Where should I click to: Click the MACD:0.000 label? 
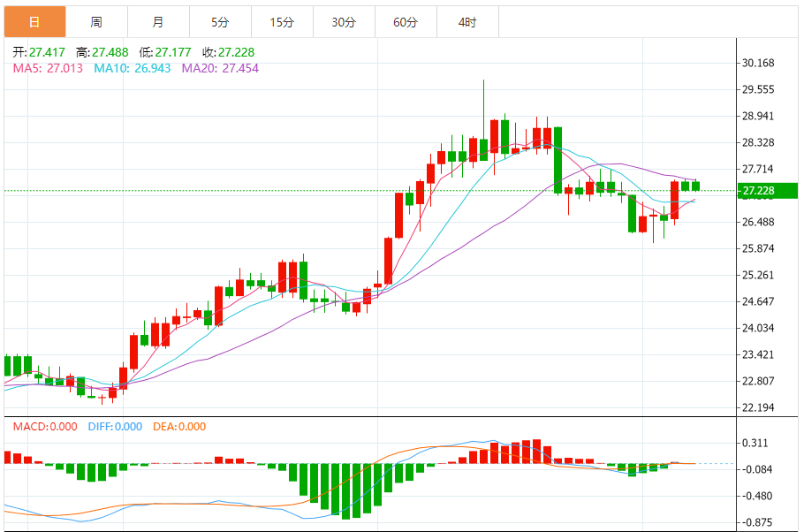click(45, 427)
